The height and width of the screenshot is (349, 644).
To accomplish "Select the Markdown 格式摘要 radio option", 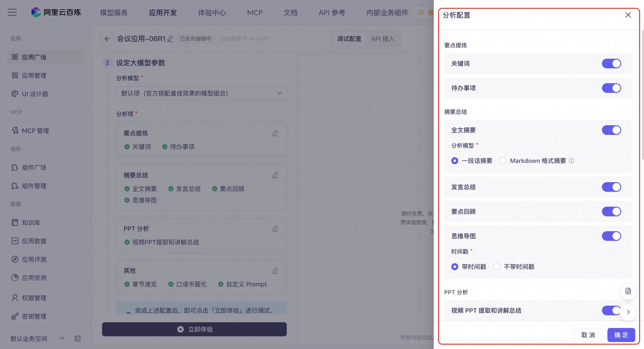I will pyautogui.click(x=503, y=161).
